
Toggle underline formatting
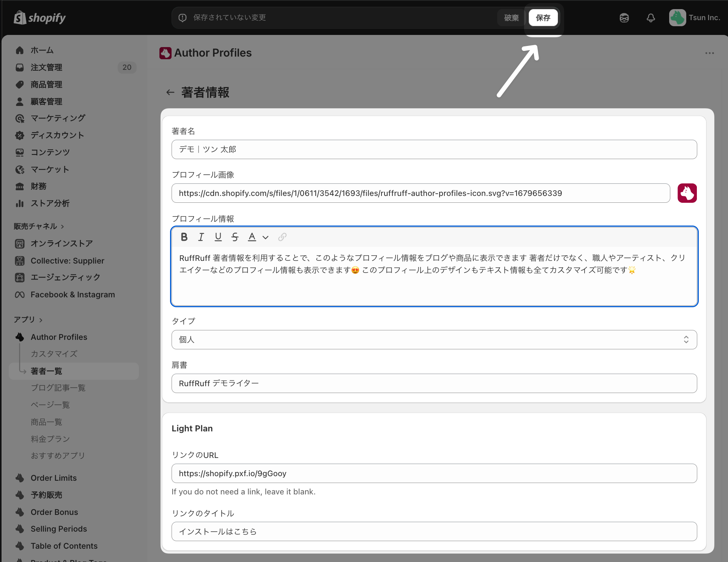coord(218,237)
